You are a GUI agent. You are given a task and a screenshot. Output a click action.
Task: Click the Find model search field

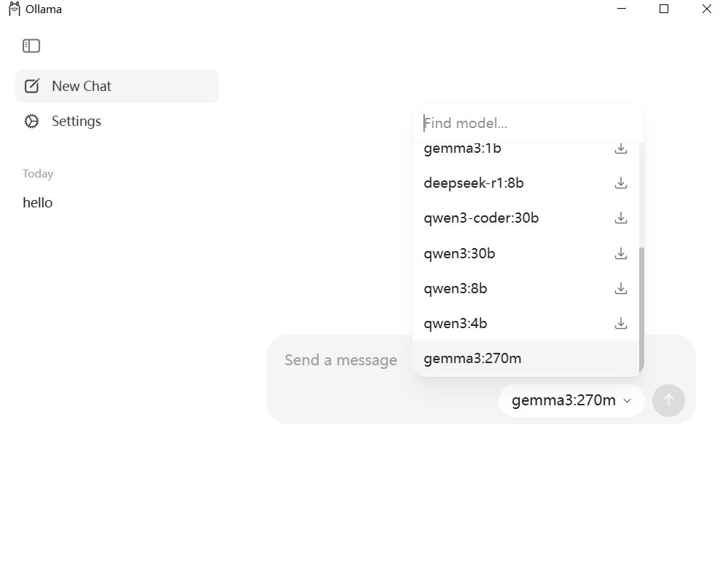point(528,124)
